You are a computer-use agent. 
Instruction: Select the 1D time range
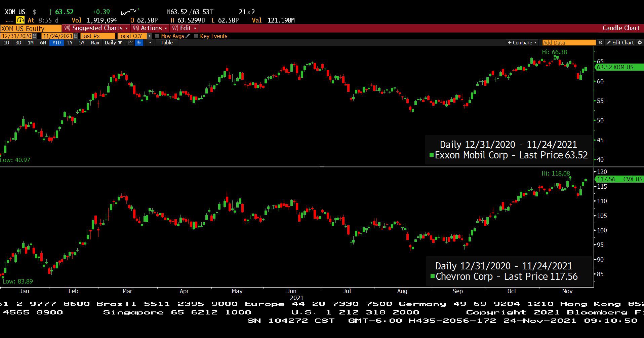coord(6,43)
